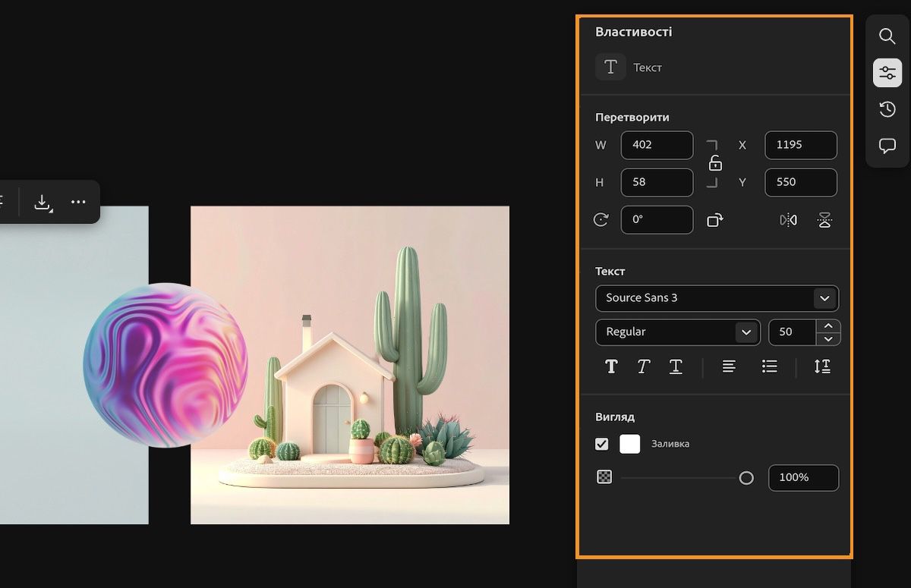Open the search panel icon
The height and width of the screenshot is (588, 911).
point(887,36)
